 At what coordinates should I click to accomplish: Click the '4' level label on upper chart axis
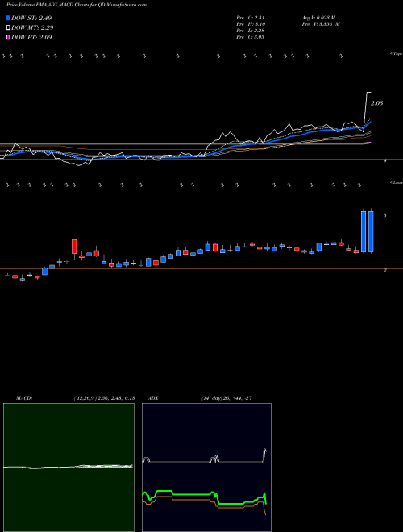385,161
